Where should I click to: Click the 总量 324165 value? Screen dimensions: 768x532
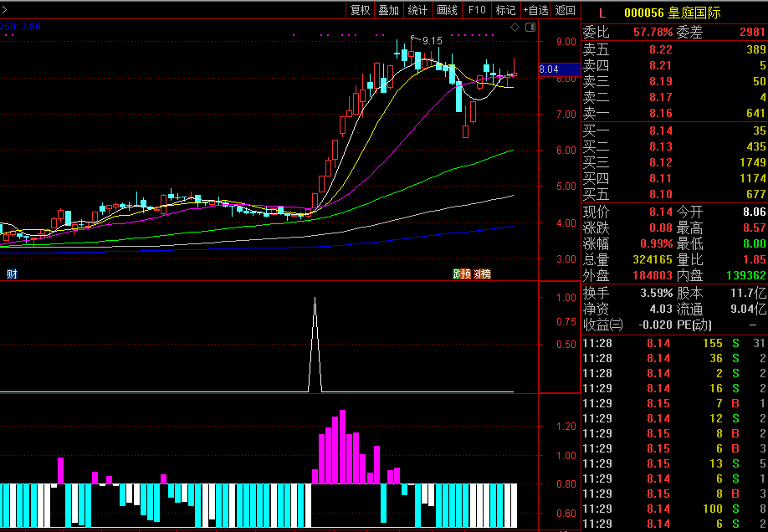point(653,259)
